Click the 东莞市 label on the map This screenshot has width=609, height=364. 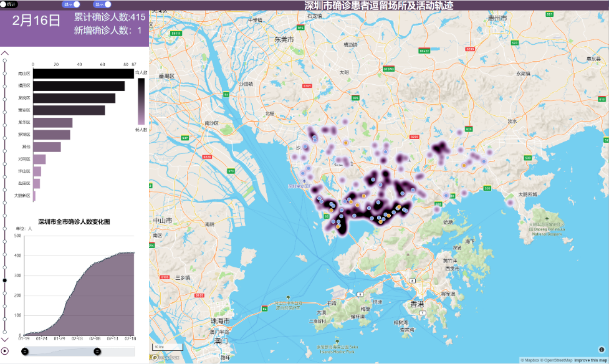[x=284, y=39]
